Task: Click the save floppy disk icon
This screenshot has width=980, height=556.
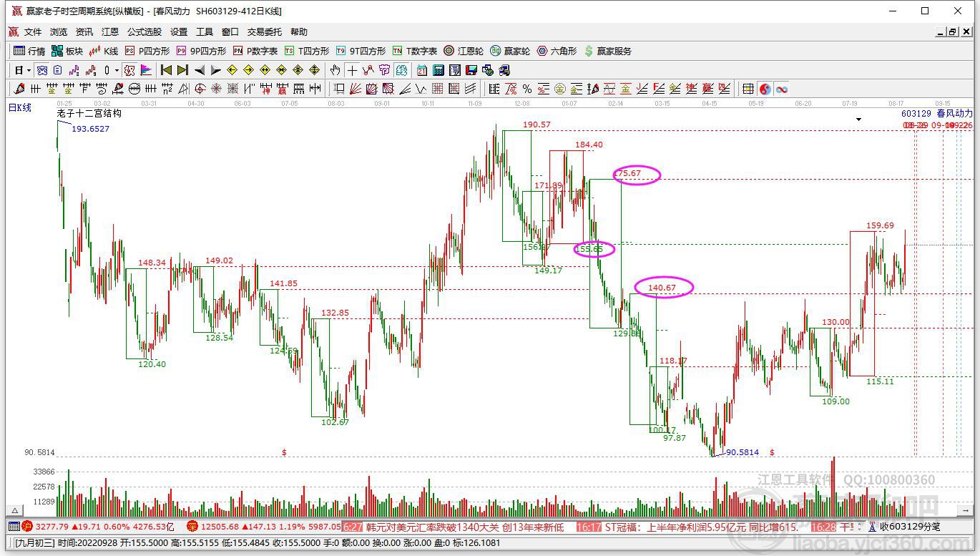Action: 471,70
